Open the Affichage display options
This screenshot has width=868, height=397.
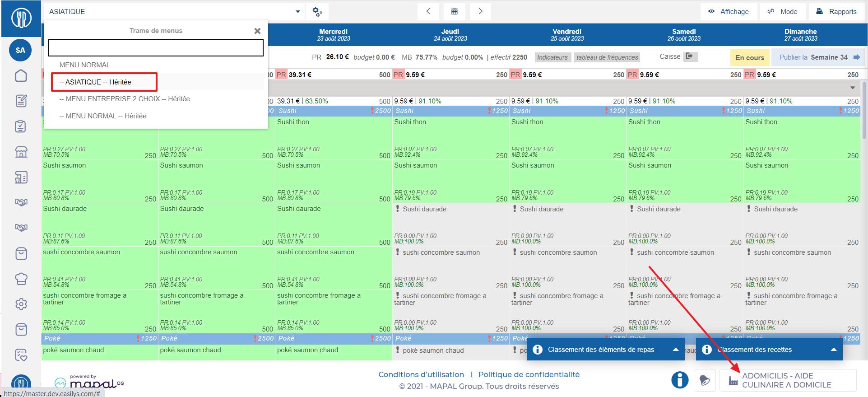pyautogui.click(x=728, y=12)
